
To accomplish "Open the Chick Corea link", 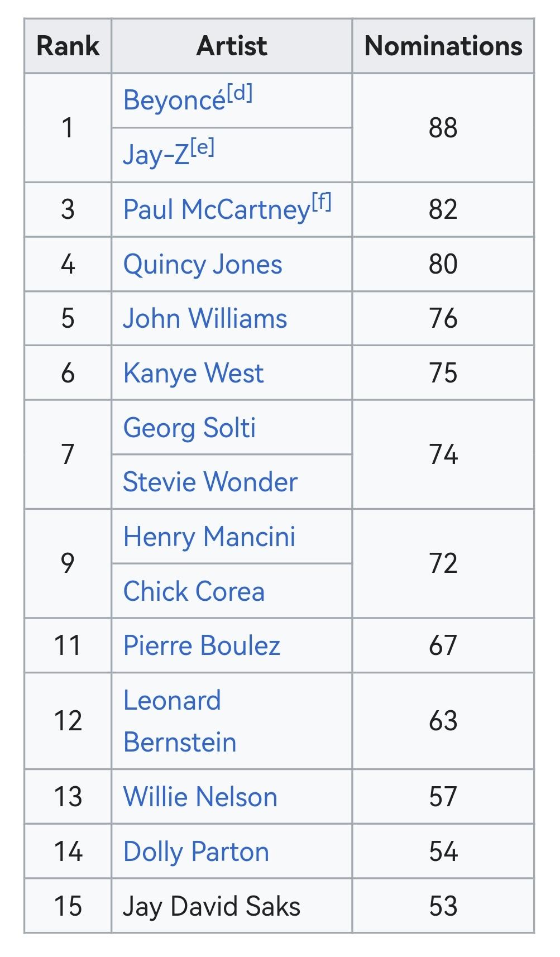I will point(194,591).
